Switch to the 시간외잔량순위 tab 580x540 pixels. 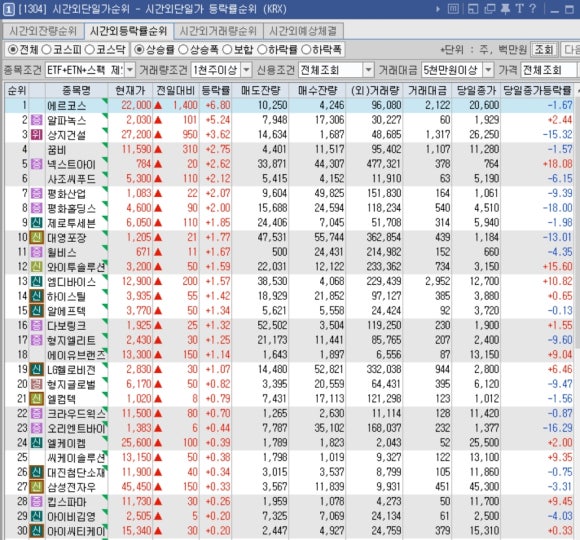(x=43, y=31)
